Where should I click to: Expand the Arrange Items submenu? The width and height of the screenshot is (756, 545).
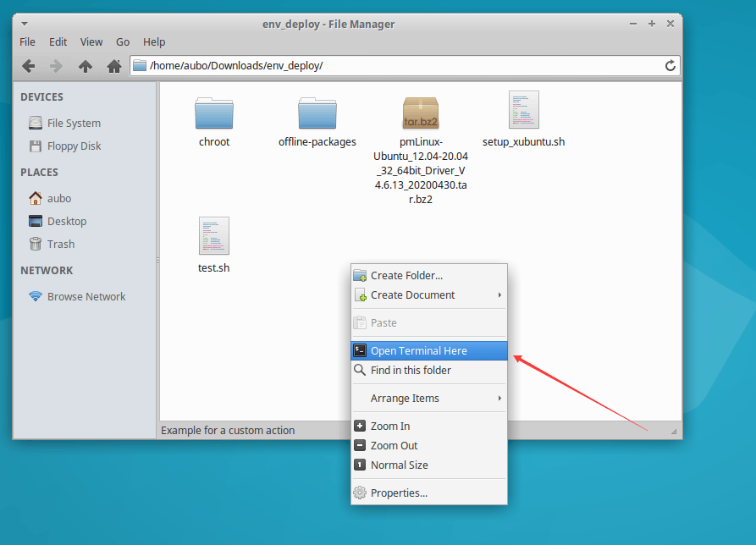click(429, 398)
